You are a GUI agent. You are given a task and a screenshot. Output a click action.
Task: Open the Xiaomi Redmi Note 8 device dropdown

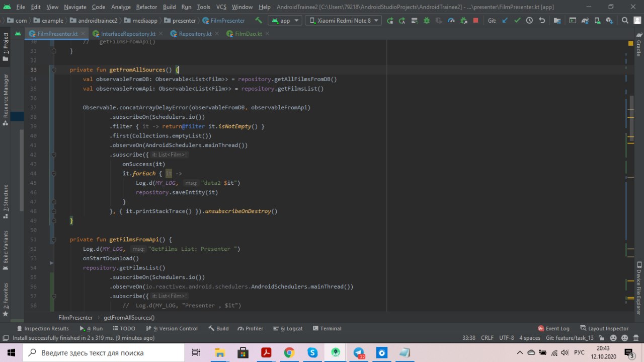coord(343,21)
